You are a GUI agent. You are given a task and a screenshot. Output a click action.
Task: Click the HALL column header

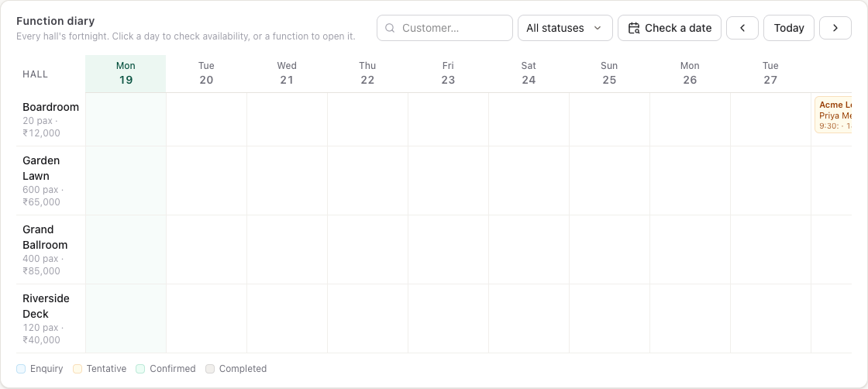[36, 74]
